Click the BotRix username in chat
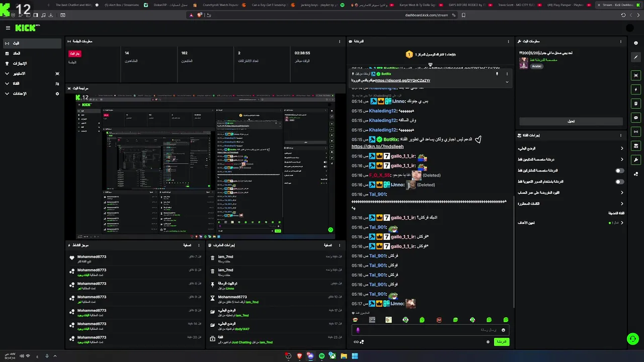The image size is (644, 362). [x=391, y=139]
